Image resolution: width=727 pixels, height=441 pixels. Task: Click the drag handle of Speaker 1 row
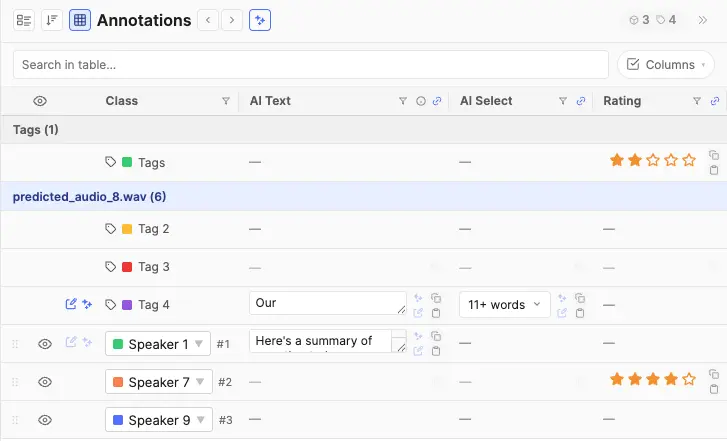(x=15, y=344)
